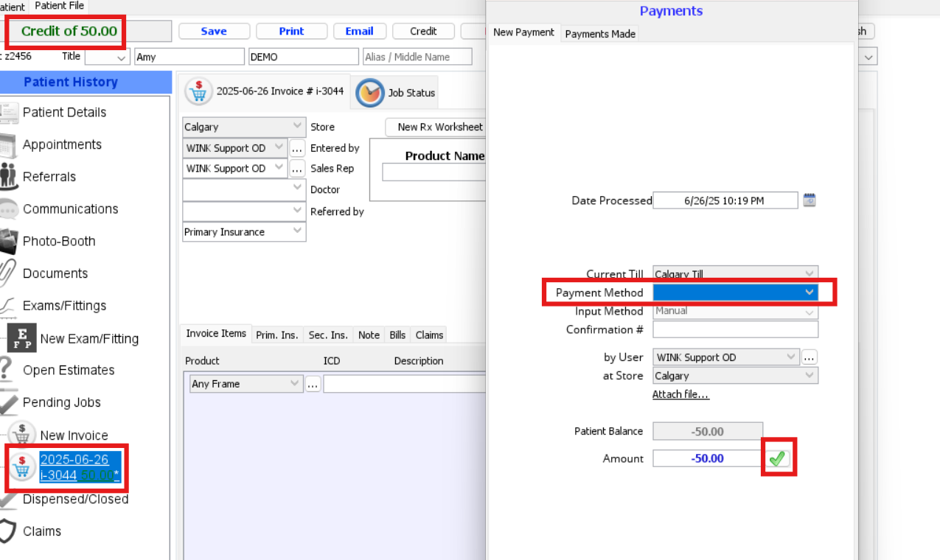Select invoice 2025-06-26 i-3044 in Patient History

[x=80, y=467]
